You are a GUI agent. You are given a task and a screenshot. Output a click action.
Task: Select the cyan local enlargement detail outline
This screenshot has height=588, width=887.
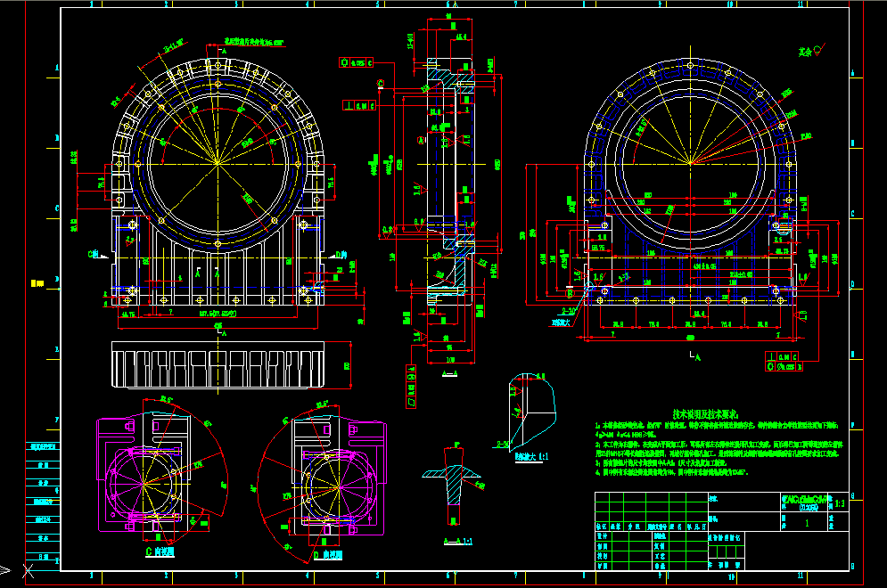(x=532, y=408)
